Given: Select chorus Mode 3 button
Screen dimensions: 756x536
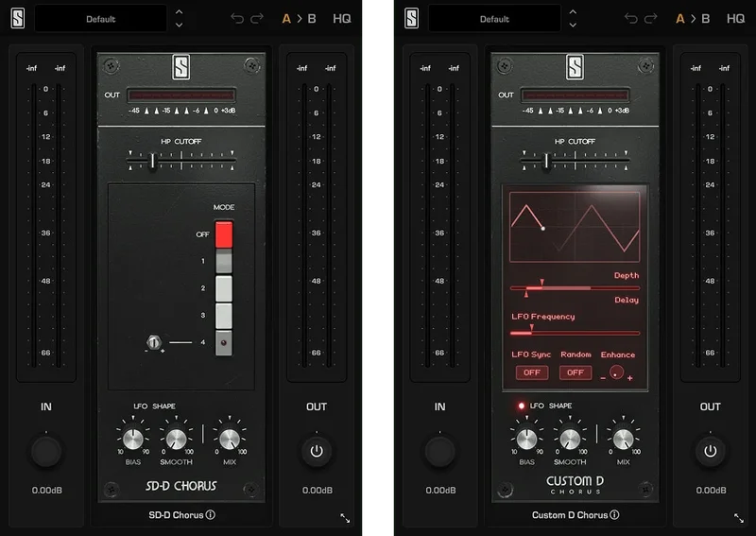Looking at the screenshot, I should [224, 316].
